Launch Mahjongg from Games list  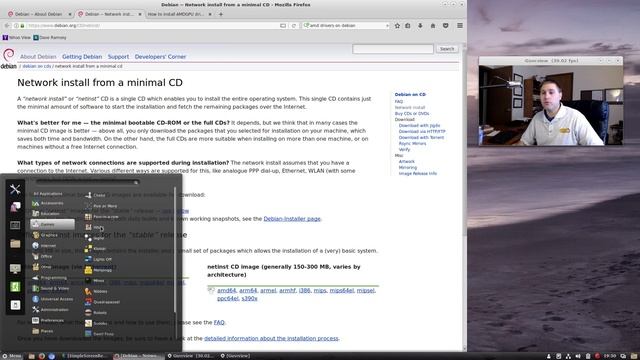98,270
